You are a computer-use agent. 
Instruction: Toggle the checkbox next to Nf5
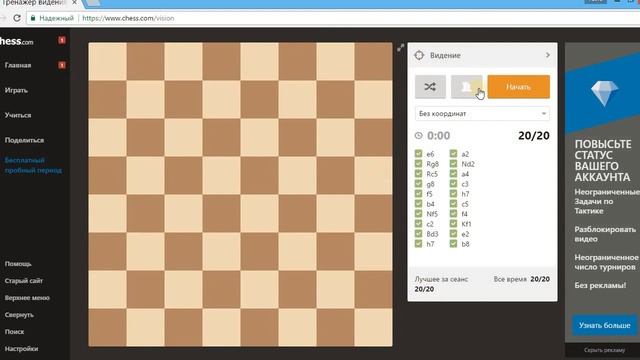tap(418, 214)
